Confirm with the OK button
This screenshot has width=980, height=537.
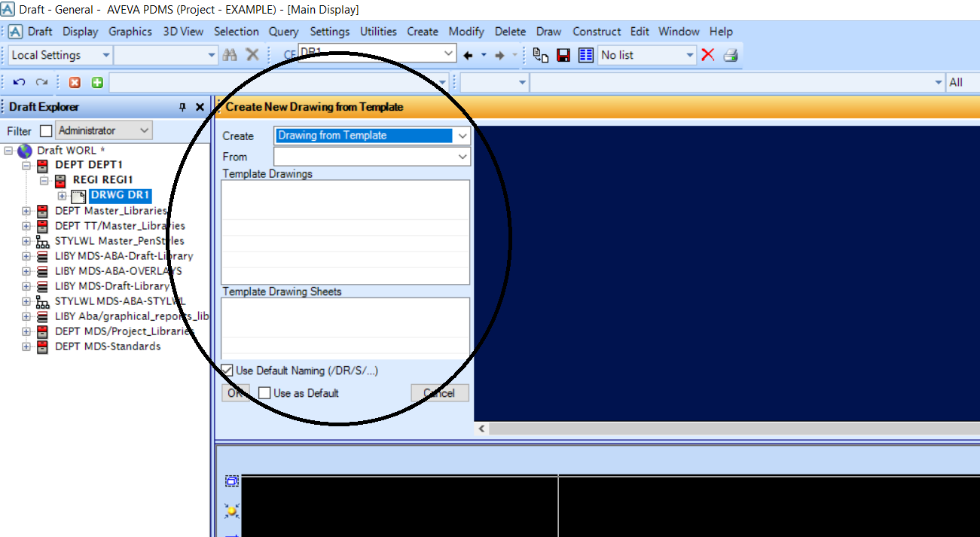[x=236, y=393]
